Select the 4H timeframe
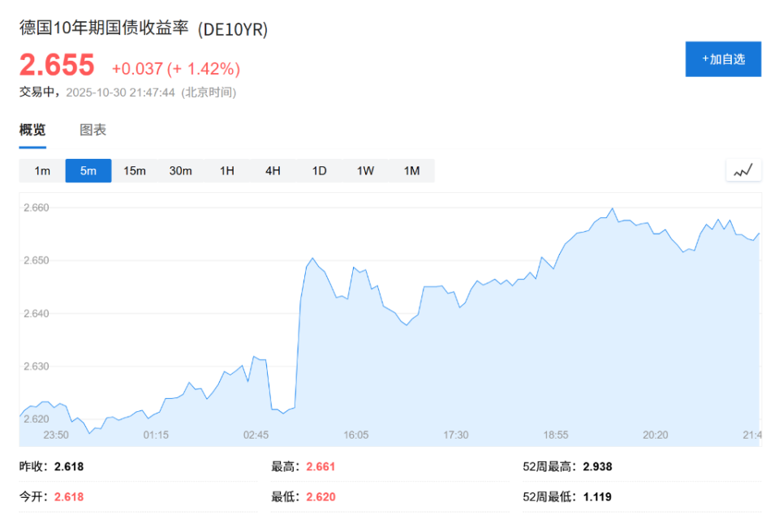This screenshot has height=532, width=779. coord(273,170)
